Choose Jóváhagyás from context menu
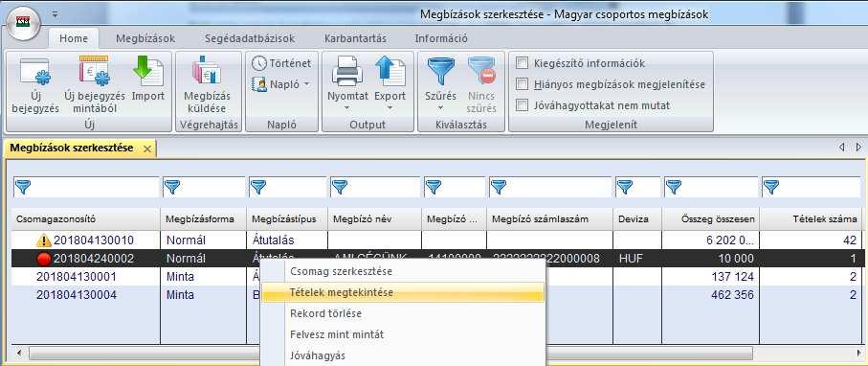 [x=403, y=355]
